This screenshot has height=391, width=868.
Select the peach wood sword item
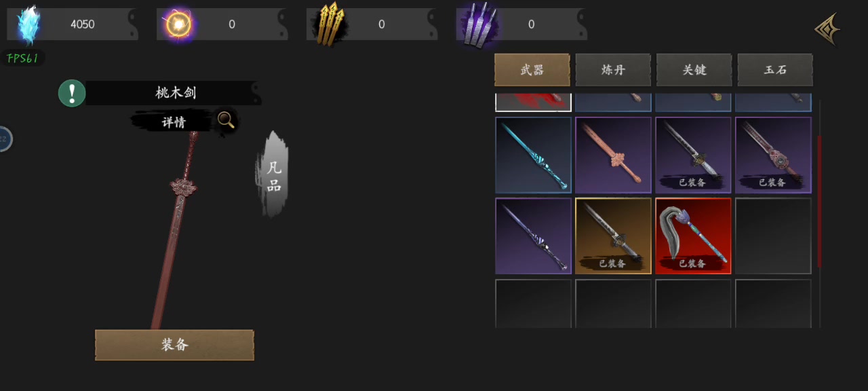tap(613, 155)
